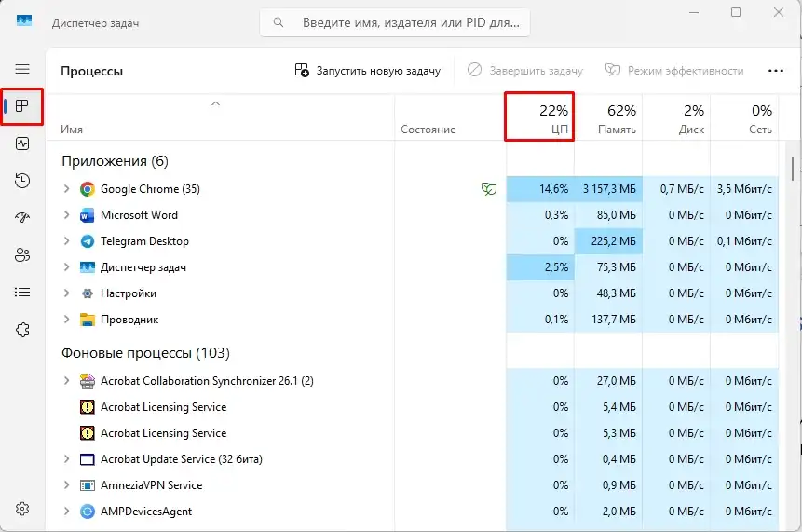The height and width of the screenshot is (532, 802).
Task: Click Фоновые процессы (103) group header
Action: click(145, 353)
